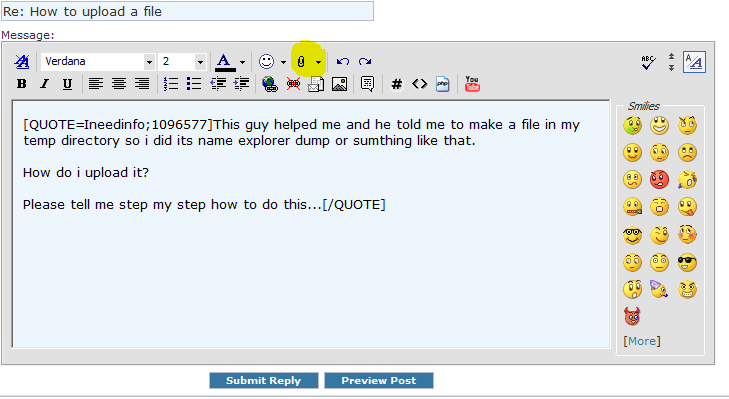
Task: Insert the party hat smiley
Action: pos(659,289)
